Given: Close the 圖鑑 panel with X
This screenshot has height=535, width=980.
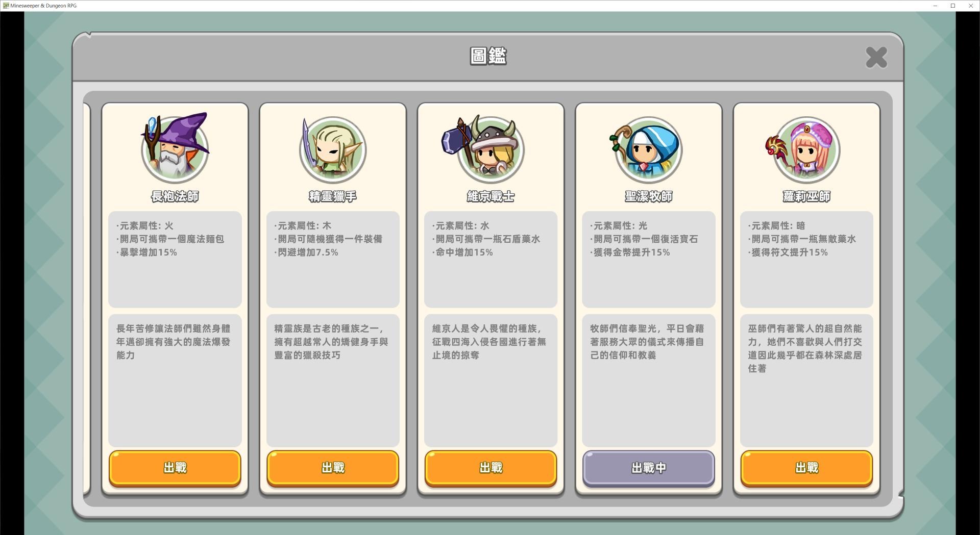Looking at the screenshot, I should 876,57.
